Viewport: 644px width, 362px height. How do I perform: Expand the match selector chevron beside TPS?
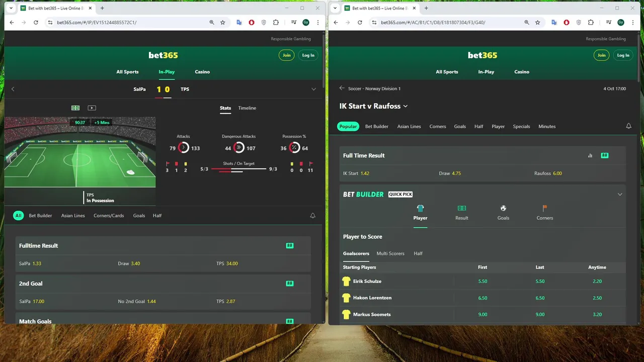[313, 89]
